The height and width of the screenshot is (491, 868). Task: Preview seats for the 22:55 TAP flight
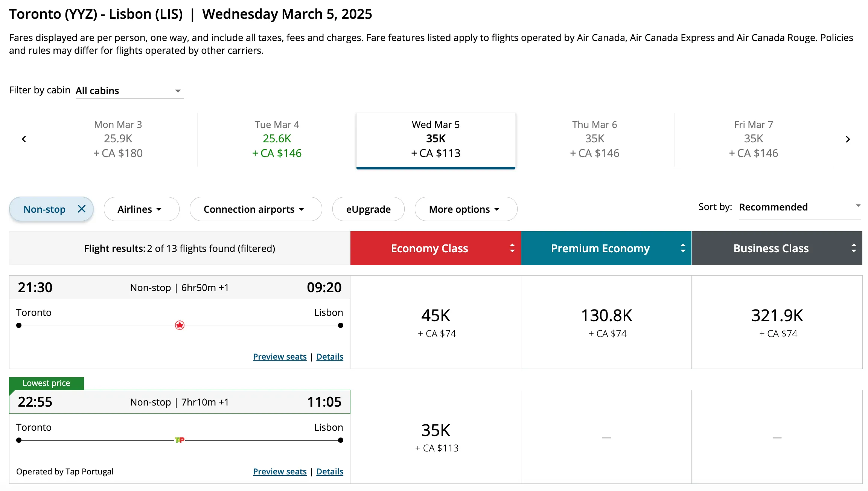coord(280,471)
